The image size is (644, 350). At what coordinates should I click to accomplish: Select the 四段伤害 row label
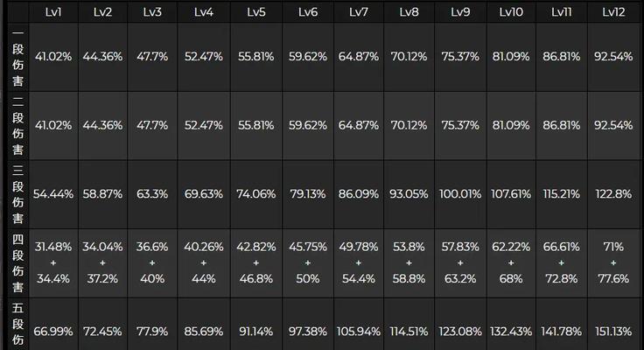pos(17,262)
